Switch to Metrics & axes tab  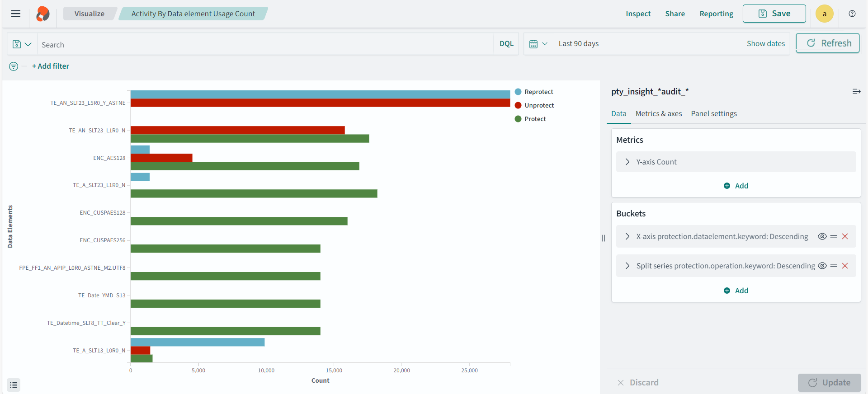coord(658,114)
